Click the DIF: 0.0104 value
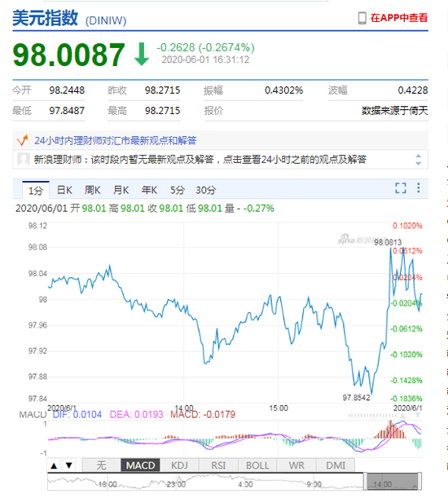448x498 pixels. coord(77,415)
